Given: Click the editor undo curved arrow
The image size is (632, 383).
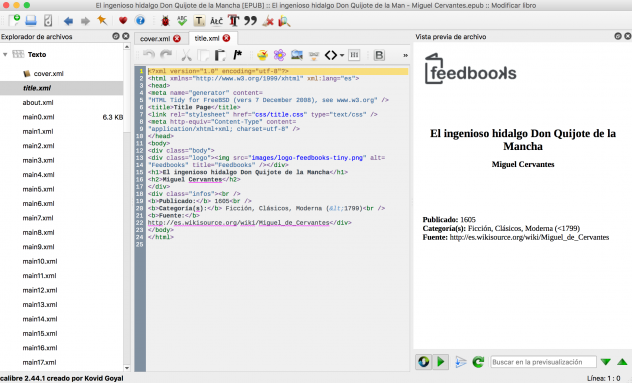Looking at the screenshot, I should (x=149, y=55).
